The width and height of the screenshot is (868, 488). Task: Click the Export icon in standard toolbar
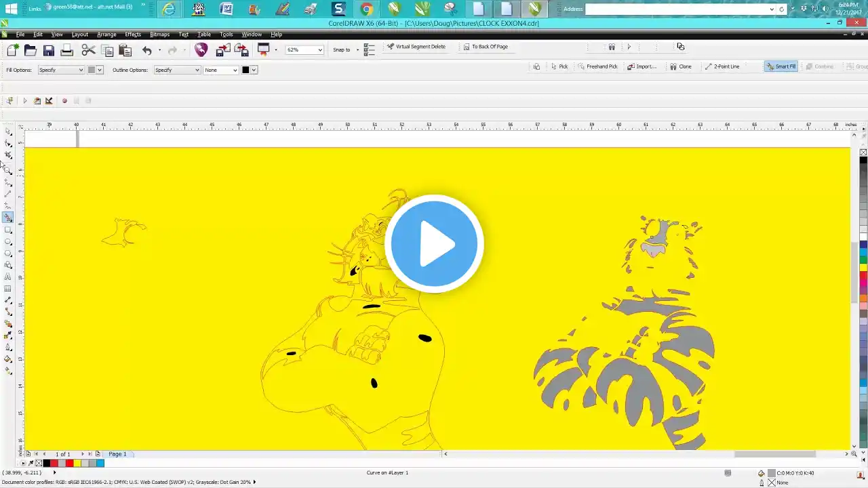[241, 49]
